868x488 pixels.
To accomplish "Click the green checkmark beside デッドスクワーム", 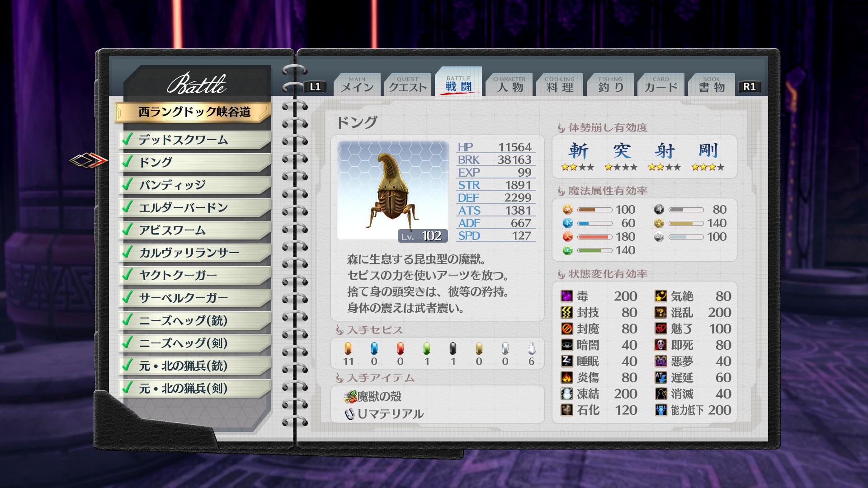I will (x=128, y=139).
